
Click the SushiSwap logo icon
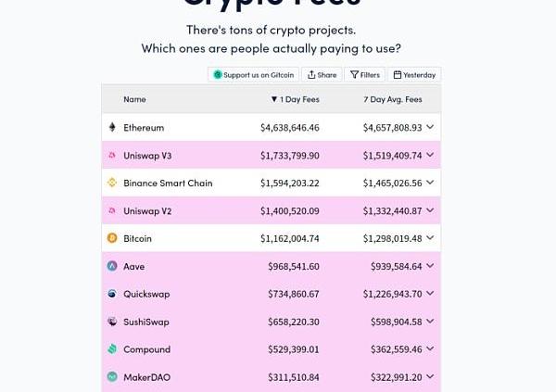click(x=112, y=322)
